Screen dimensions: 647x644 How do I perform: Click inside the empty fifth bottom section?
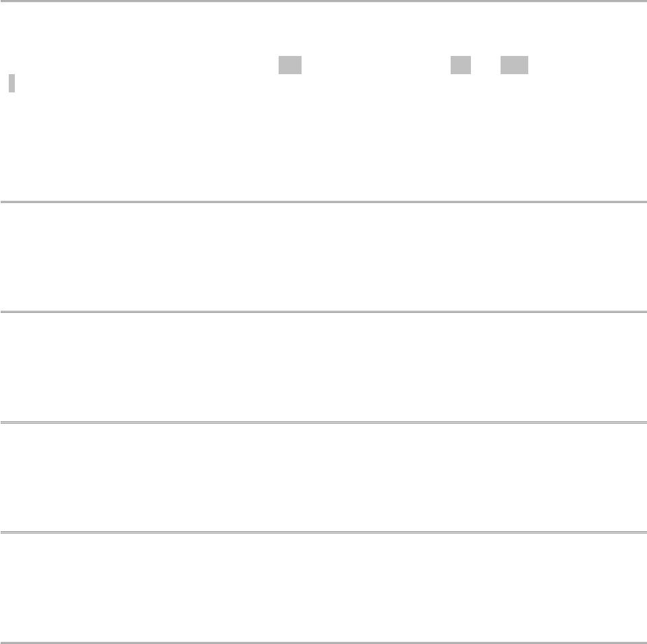(323, 587)
